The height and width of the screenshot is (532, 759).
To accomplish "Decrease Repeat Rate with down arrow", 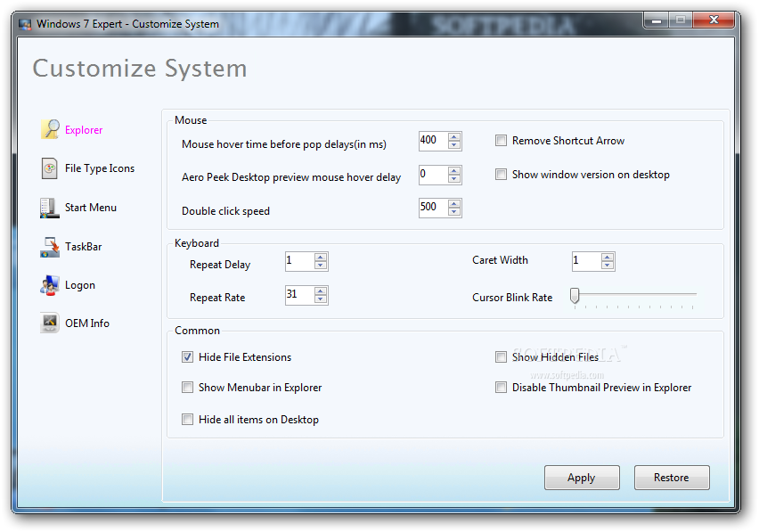I will click(x=321, y=299).
